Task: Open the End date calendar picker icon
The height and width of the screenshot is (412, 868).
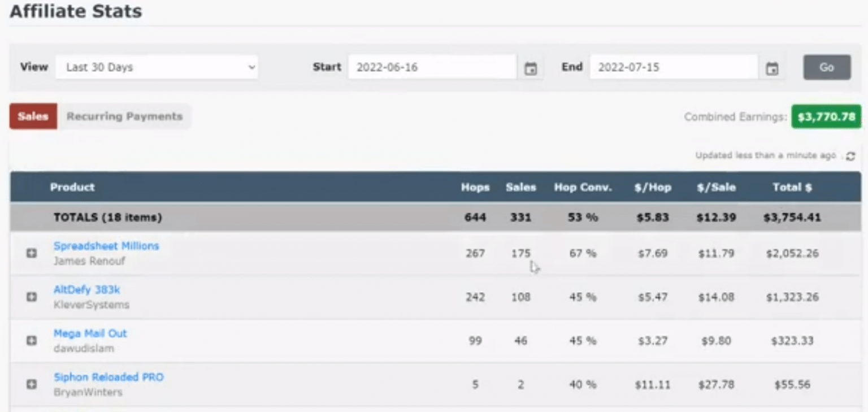Action: pyautogui.click(x=772, y=68)
